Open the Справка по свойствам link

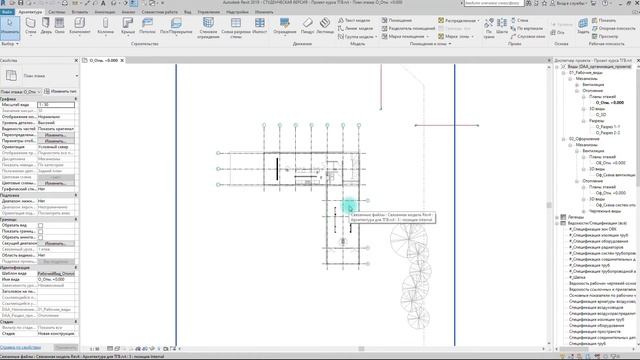20,347
